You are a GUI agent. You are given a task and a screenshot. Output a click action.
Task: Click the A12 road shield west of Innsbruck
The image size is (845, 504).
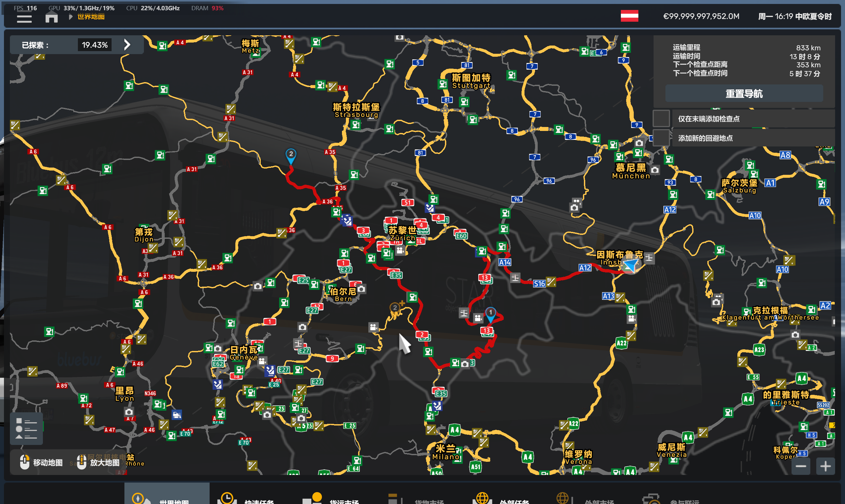click(585, 268)
